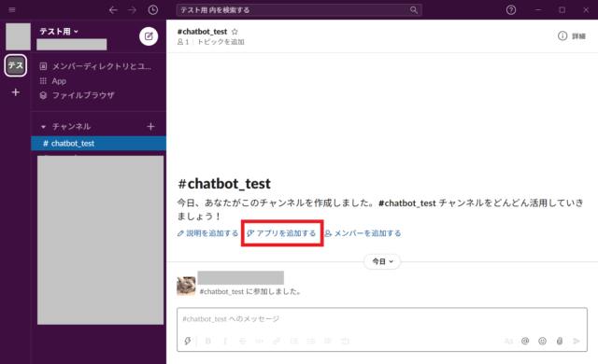
Task: Click the #chatbot_test message input field
Action: (x=382, y=319)
